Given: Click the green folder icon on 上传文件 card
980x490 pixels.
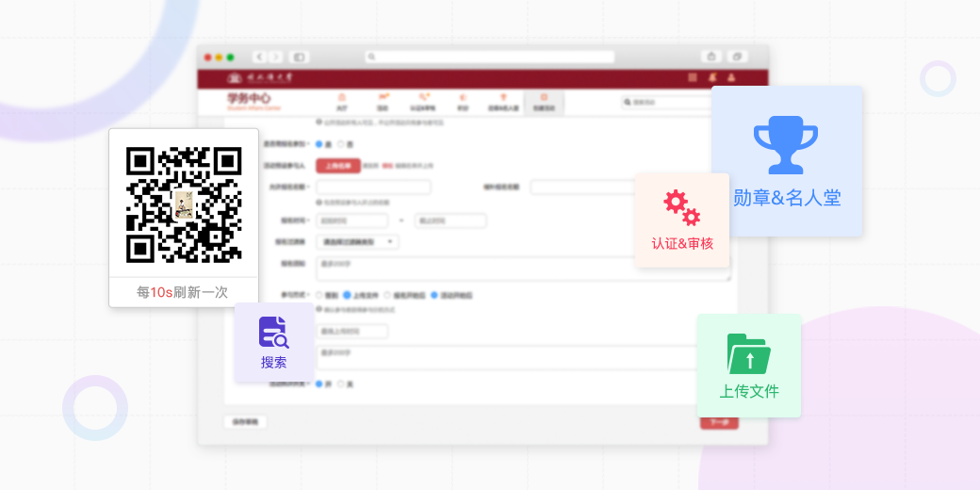Looking at the screenshot, I should tap(749, 353).
